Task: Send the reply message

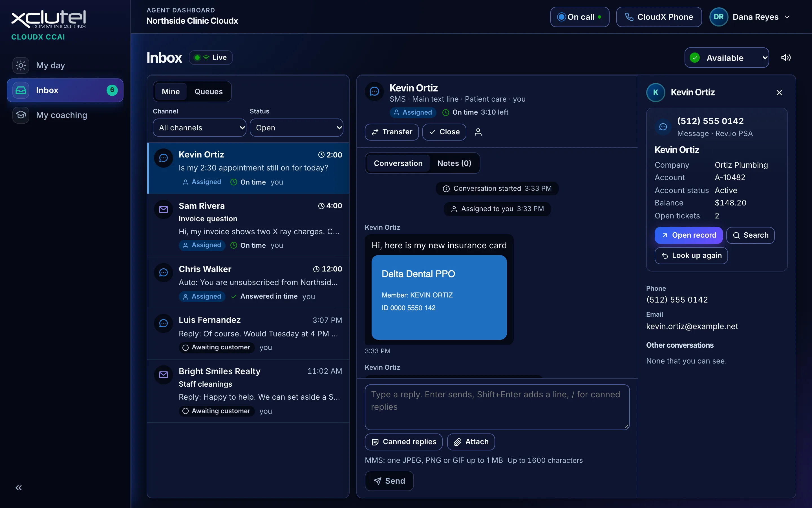Action: coord(389,481)
